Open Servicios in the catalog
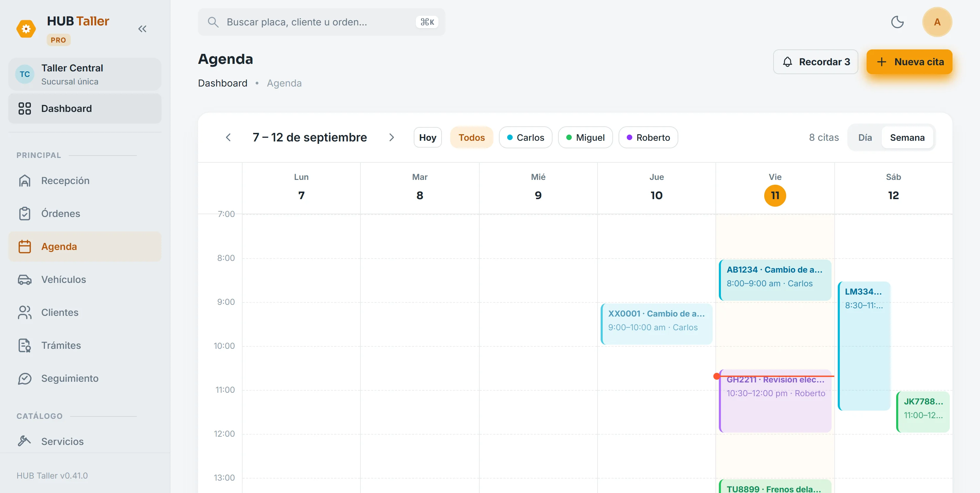 coord(85,441)
